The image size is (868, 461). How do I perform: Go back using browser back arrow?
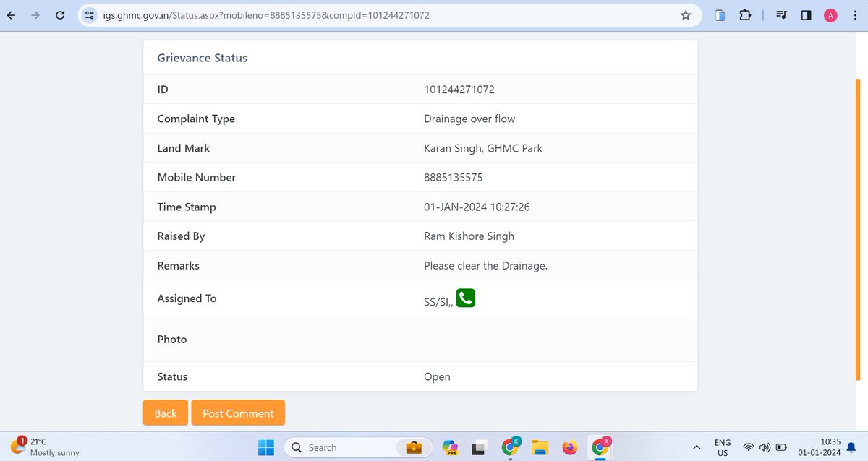11,14
